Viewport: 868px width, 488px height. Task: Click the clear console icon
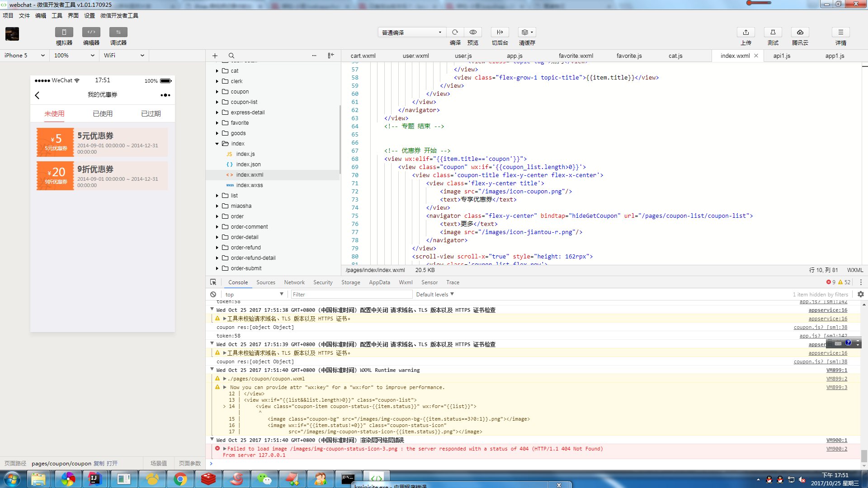point(213,294)
